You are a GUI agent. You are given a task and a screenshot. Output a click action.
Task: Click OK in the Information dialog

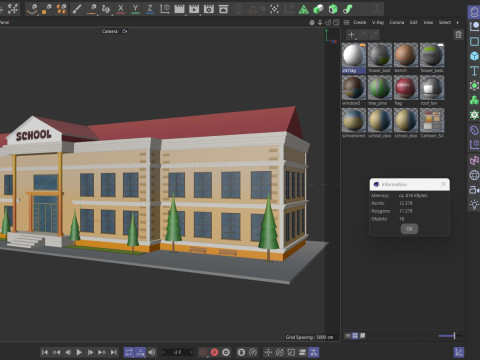409,229
